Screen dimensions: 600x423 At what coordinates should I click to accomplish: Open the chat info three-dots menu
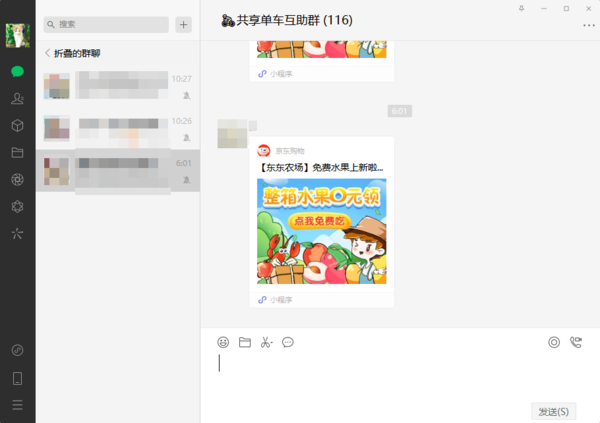pyautogui.click(x=589, y=26)
